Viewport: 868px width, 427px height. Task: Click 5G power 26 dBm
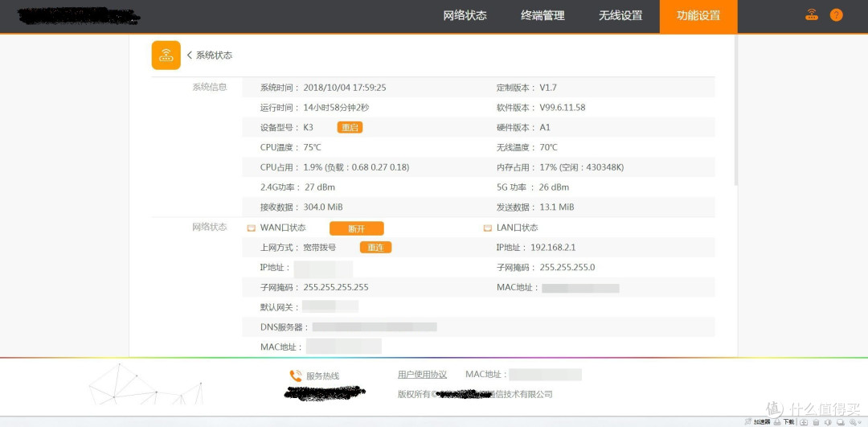[554, 187]
